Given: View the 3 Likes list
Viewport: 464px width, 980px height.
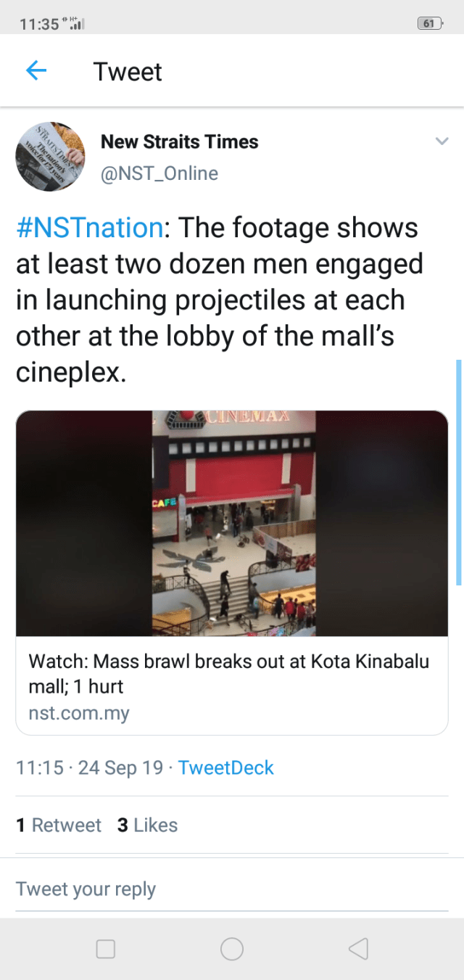Looking at the screenshot, I should 147,825.
